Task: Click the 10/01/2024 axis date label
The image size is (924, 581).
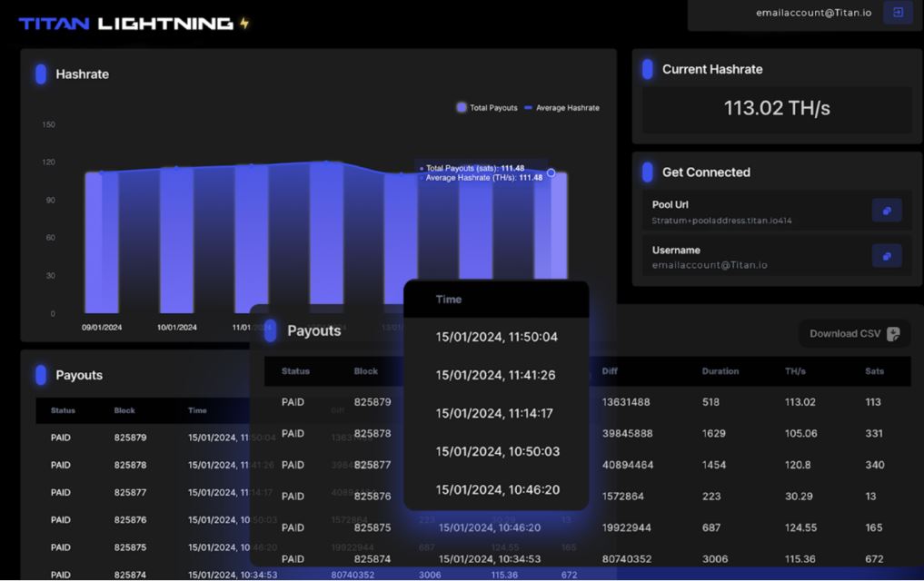Action: click(x=177, y=328)
